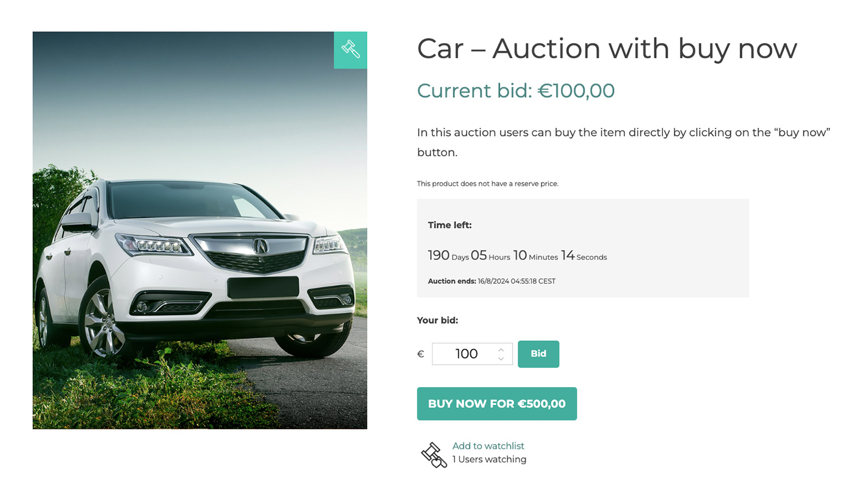This screenshot has width=864, height=504.
Task: Decrease the bid with the down arrow
Action: (x=501, y=359)
